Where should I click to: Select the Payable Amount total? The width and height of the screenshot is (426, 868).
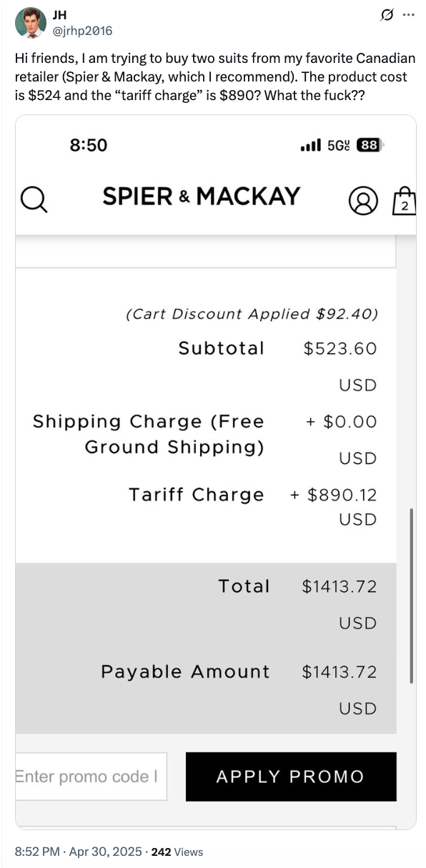point(185,672)
